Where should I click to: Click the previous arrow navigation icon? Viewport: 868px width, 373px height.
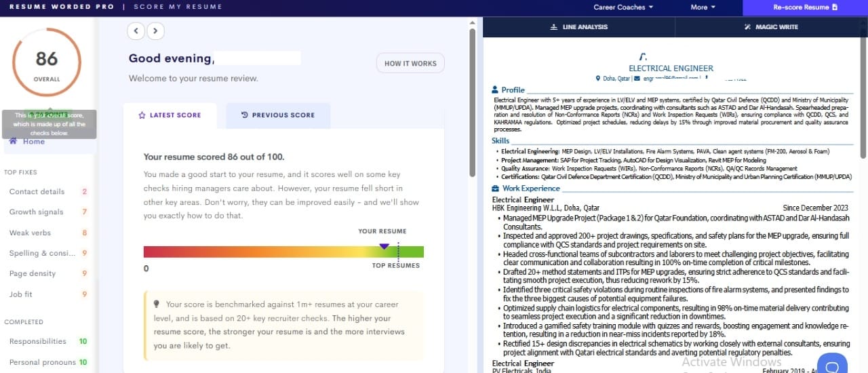tap(136, 31)
